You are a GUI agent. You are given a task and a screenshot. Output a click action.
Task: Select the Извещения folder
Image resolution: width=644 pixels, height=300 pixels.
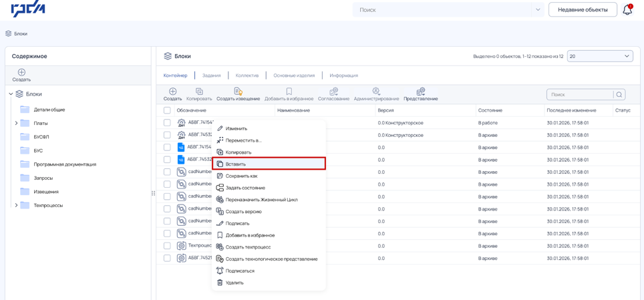pos(46,192)
